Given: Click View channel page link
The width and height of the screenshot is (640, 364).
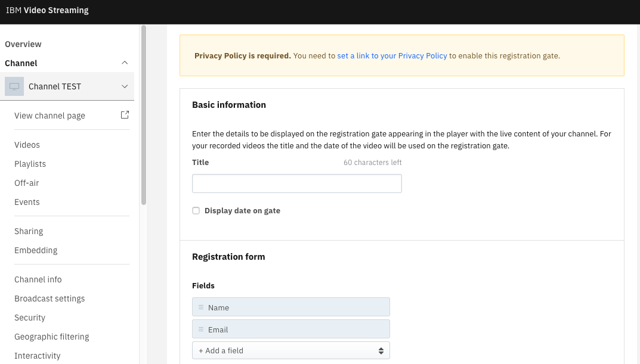Looking at the screenshot, I should click(50, 116).
